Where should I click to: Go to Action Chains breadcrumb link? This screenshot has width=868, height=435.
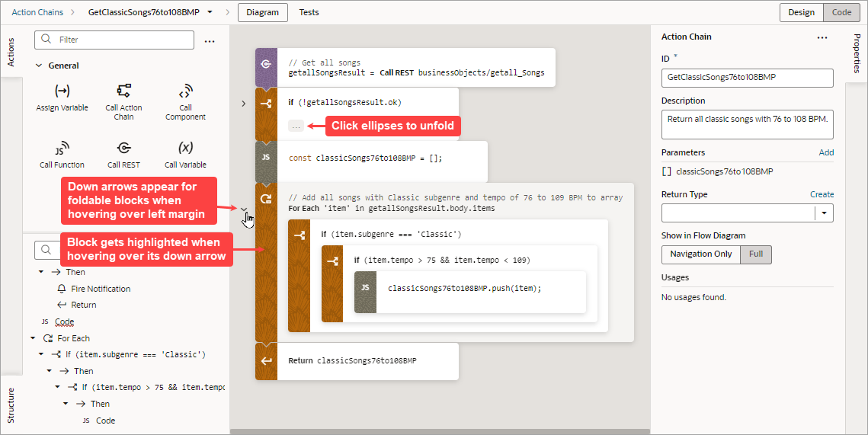pos(37,12)
